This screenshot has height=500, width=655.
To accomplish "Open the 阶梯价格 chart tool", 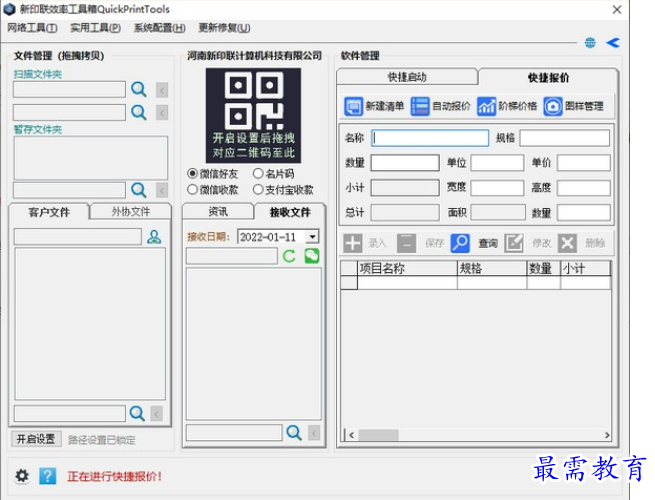I will click(x=487, y=106).
